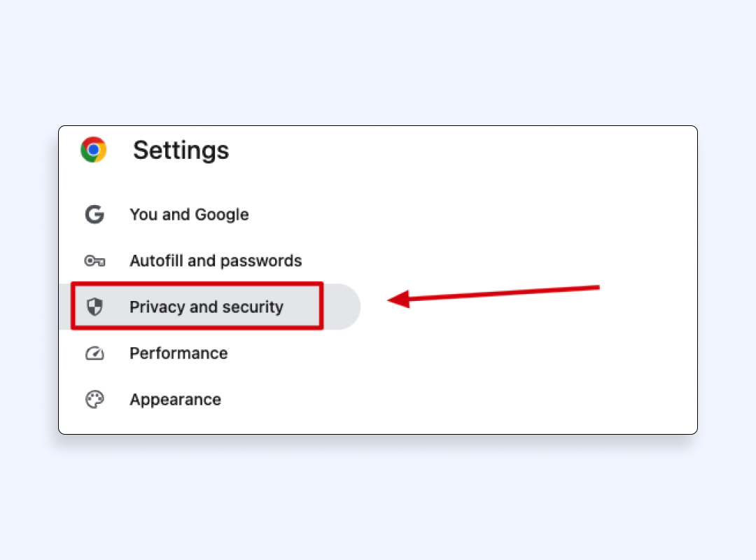Click the speedometer Performance icon

tap(94, 353)
